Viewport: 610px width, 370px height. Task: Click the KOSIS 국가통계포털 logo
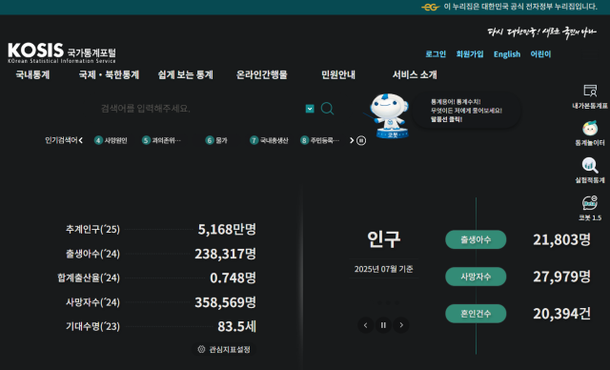[x=62, y=53]
